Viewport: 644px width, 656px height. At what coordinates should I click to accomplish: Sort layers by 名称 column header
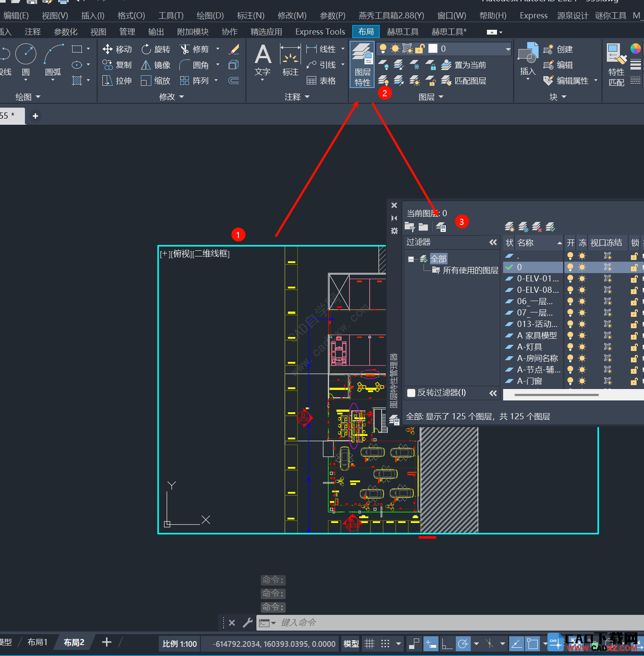[539, 242]
